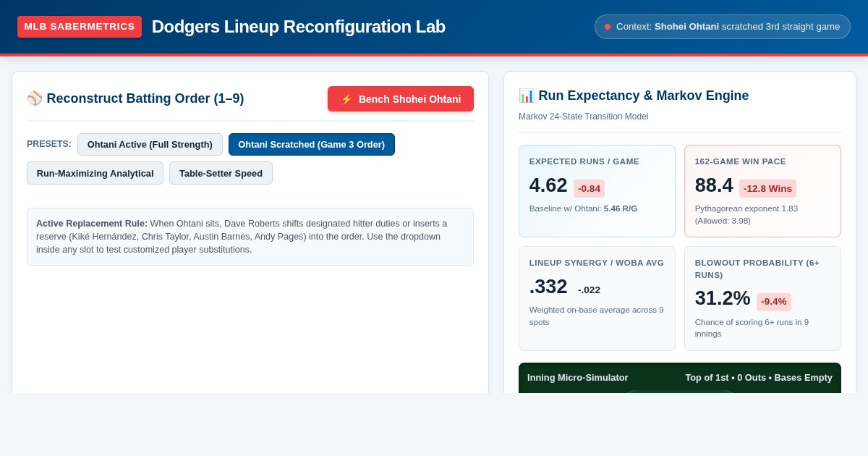
Task: Apply the Run-Maximizing Analytical preset
Action: tap(95, 173)
